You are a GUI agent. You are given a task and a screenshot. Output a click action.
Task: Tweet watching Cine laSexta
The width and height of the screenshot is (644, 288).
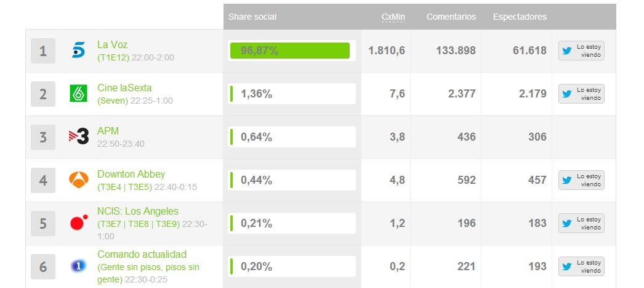tap(581, 94)
